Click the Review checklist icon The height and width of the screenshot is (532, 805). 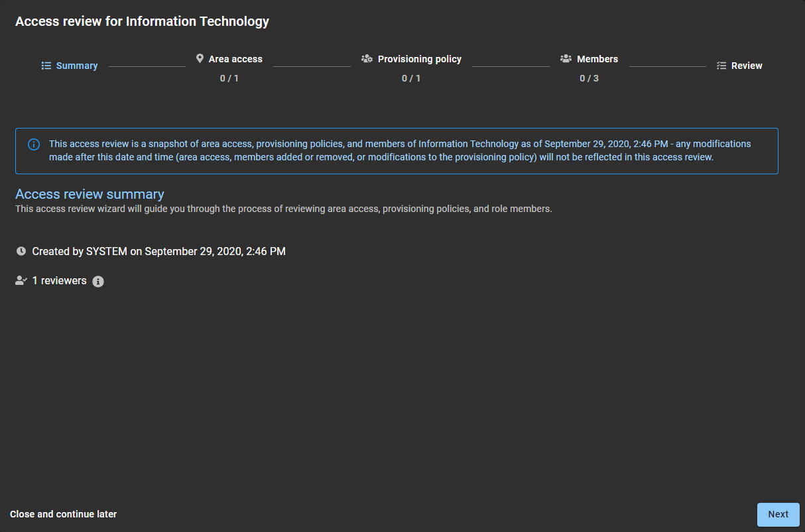[x=721, y=66]
